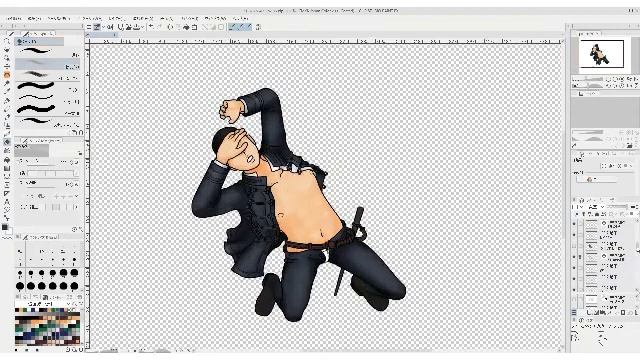640x360 pixels.
Task: Select the last sub tool in the list
Action: click(x=48, y=121)
